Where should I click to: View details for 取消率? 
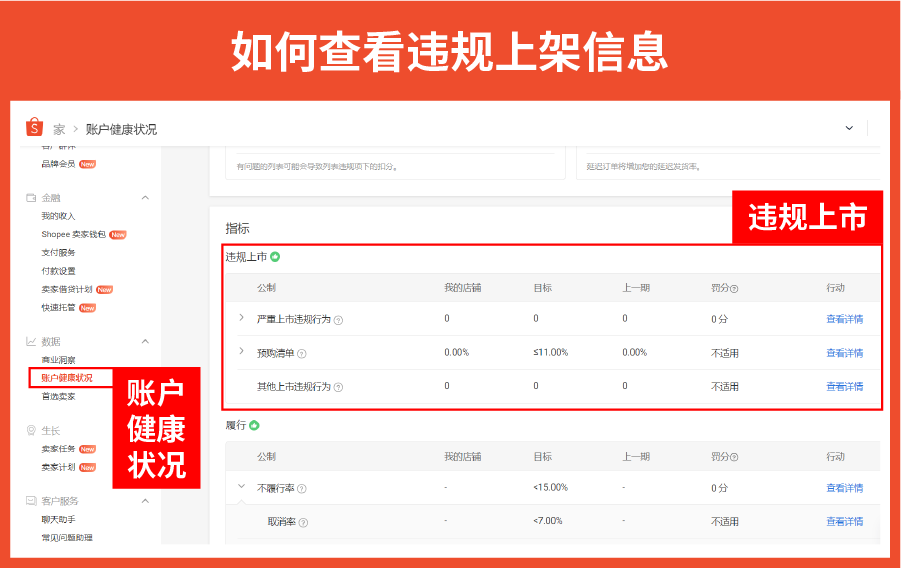[844, 522]
